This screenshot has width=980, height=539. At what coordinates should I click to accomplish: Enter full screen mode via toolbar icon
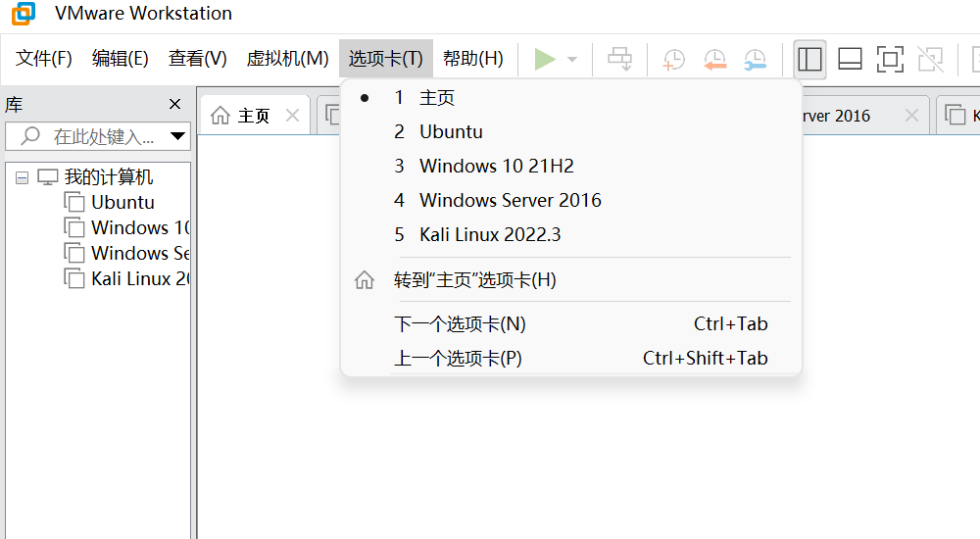click(x=890, y=59)
